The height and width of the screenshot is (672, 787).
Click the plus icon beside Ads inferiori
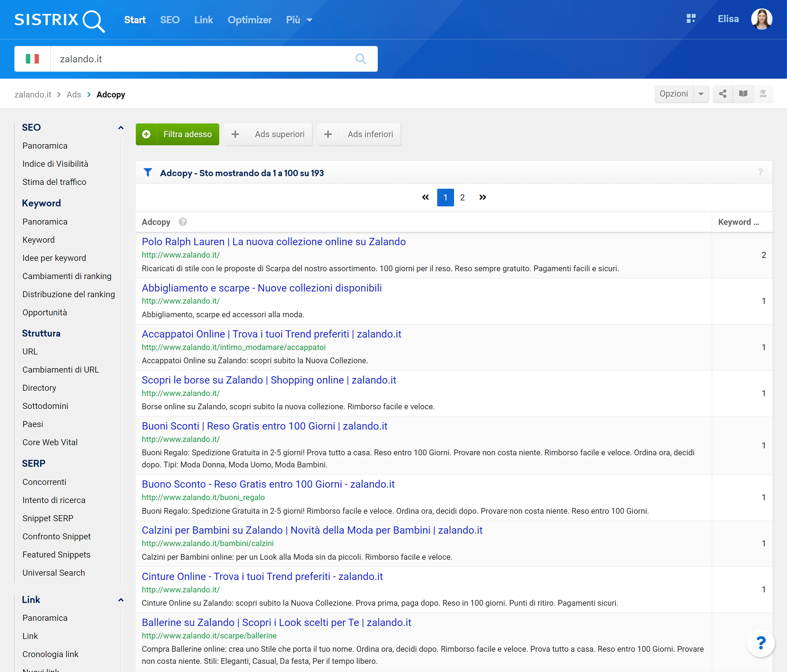click(x=328, y=134)
